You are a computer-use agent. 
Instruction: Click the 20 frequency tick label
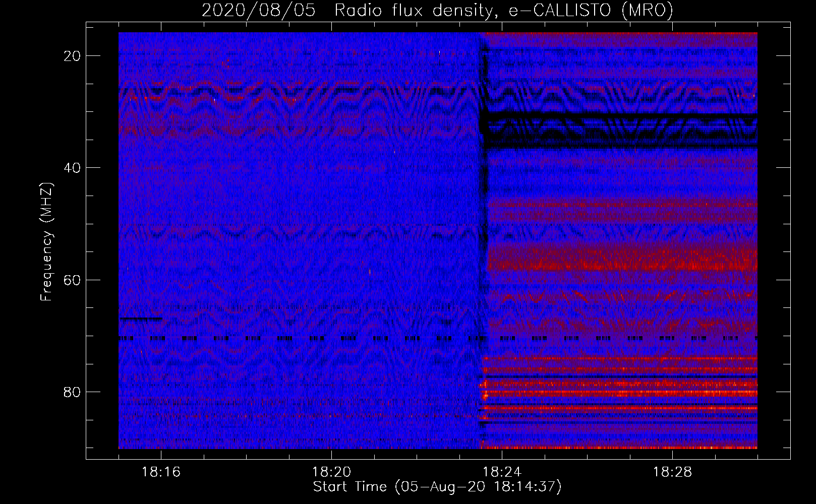73,56
